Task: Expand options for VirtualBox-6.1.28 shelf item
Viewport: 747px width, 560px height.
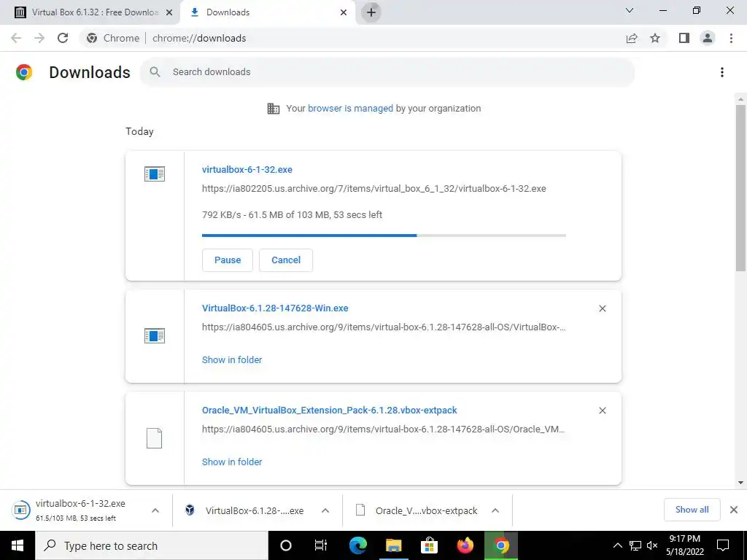Action: click(325, 510)
